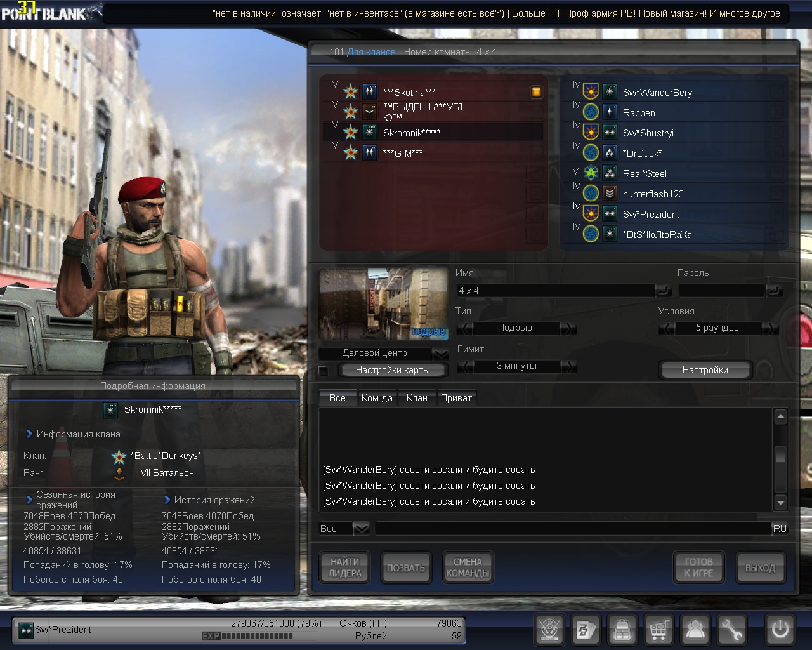Screen dimensions: 812x650
Task: Click the RU input language indicator
Action: 780,528
